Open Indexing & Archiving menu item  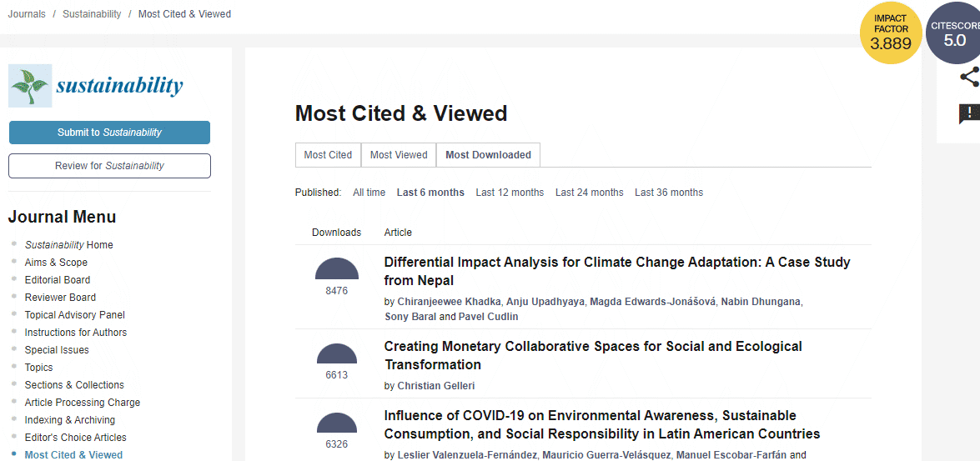coord(70,420)
